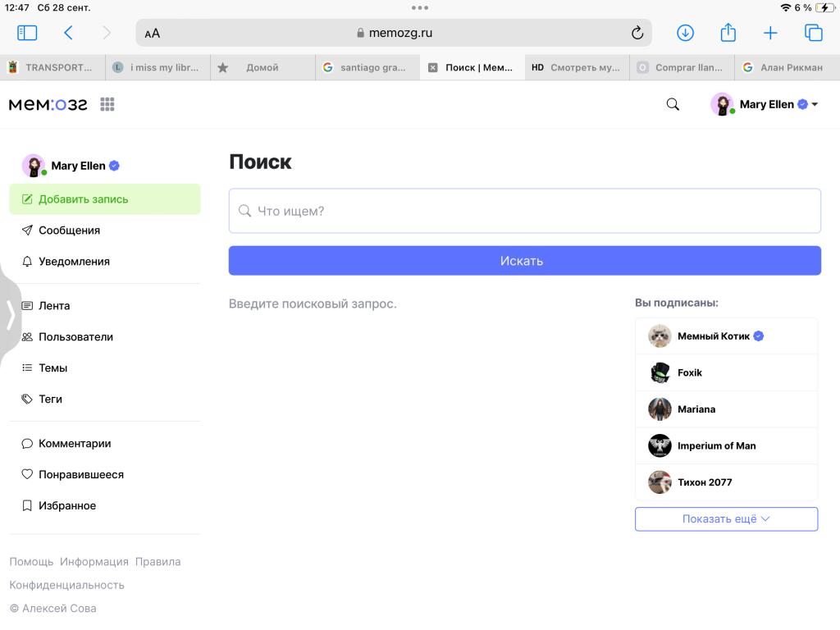Show the tab overview icon
The image size is (840, 630).
point(813,33)
